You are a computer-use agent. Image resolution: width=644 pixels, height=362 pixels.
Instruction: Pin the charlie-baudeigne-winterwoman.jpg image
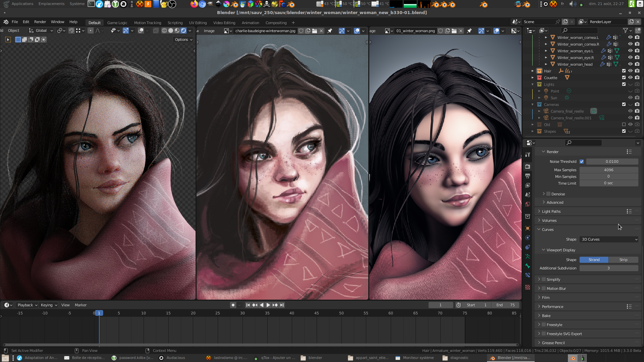(330, 31)
